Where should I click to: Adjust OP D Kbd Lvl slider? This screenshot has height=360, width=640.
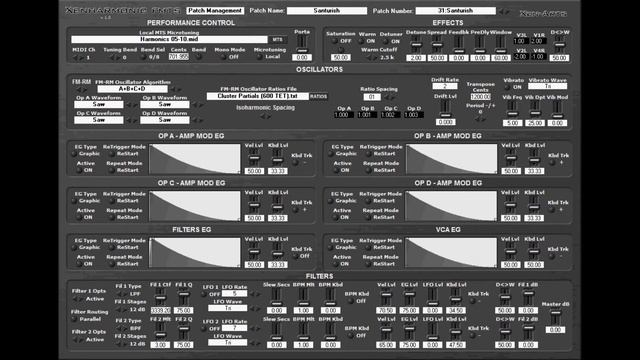pyautogui.click(x=534, y=205)
